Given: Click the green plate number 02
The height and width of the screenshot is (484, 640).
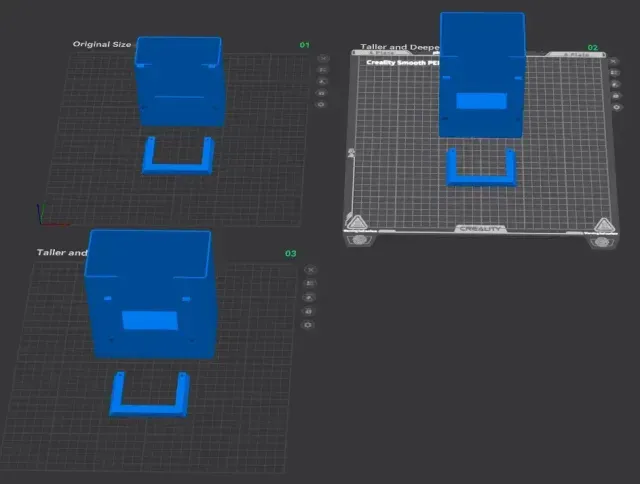Looking at the screenshot, I should pyautogui.click(x=593, y=48).
